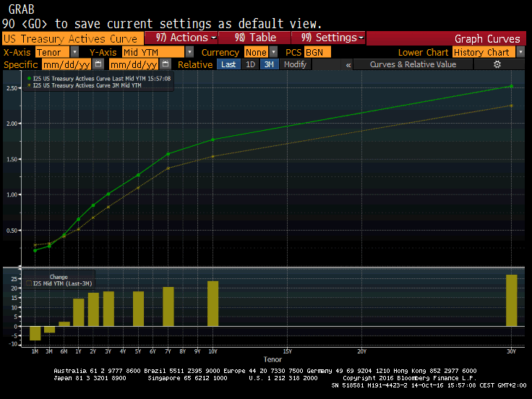Open the 97) Actions menu
Image resolution: width=532 pixels, height=399 pixels.
tap(181, 38)
